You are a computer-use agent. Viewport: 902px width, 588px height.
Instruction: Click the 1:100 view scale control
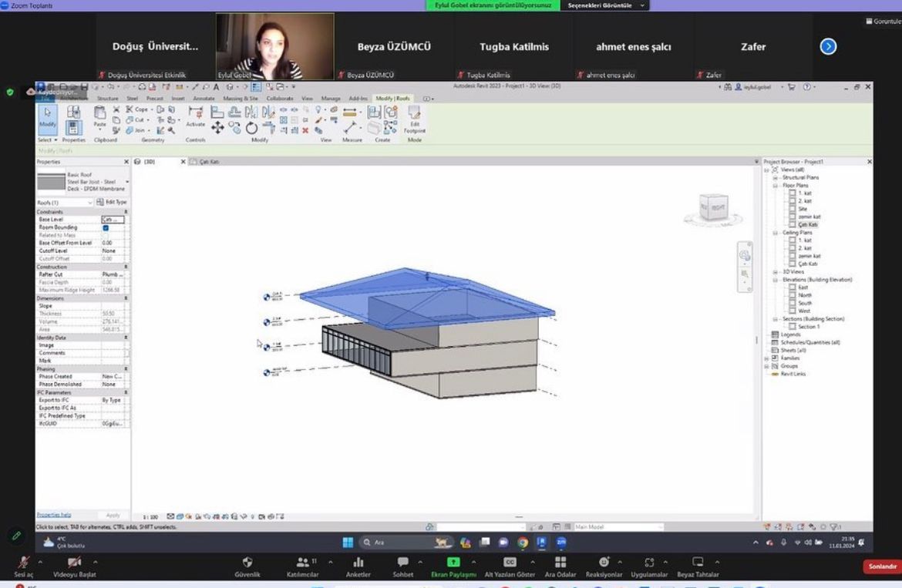click(x=150, y=517)
